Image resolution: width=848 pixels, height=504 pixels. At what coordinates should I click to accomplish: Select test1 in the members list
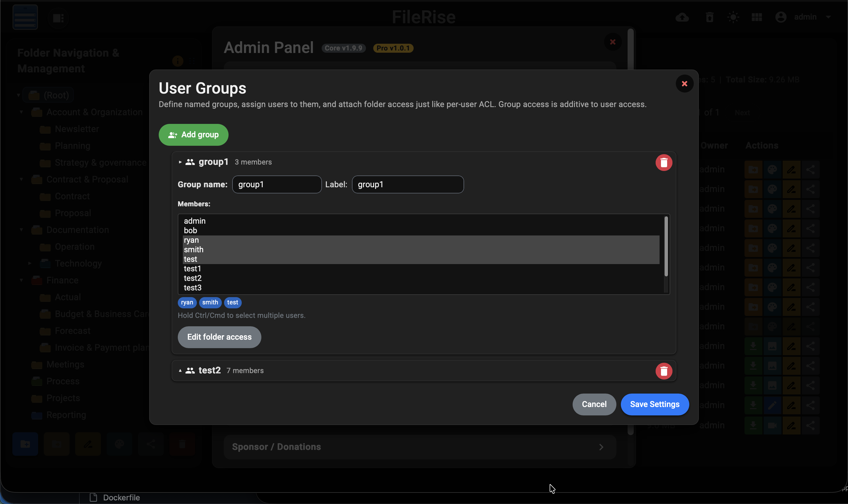(192, 269)
